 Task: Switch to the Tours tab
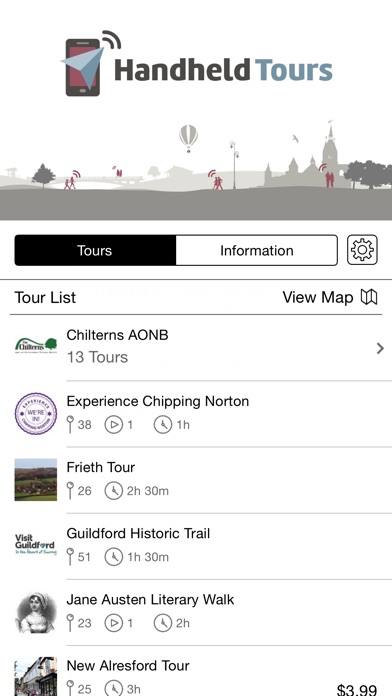tap(95, 250)
